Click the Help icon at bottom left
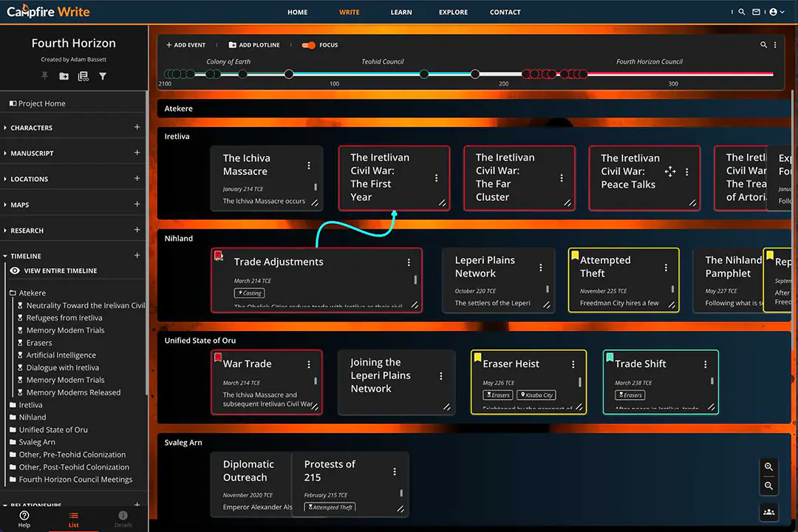798x532 pixels. pos(24,519)
